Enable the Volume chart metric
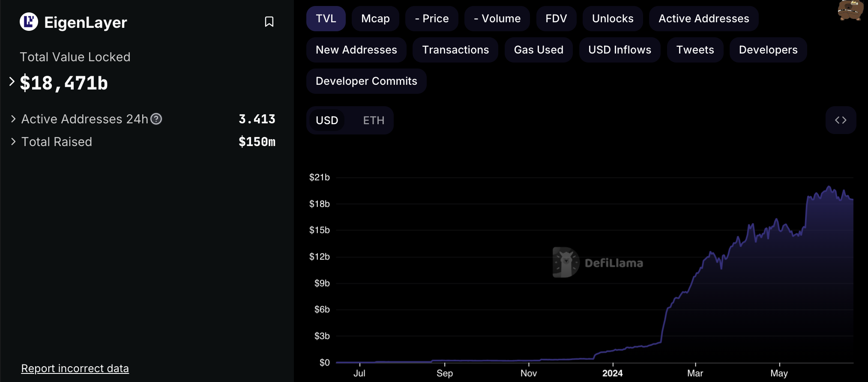Image resolution: width=868 pixels, height=382 pixels. click(x=497, y=19)
